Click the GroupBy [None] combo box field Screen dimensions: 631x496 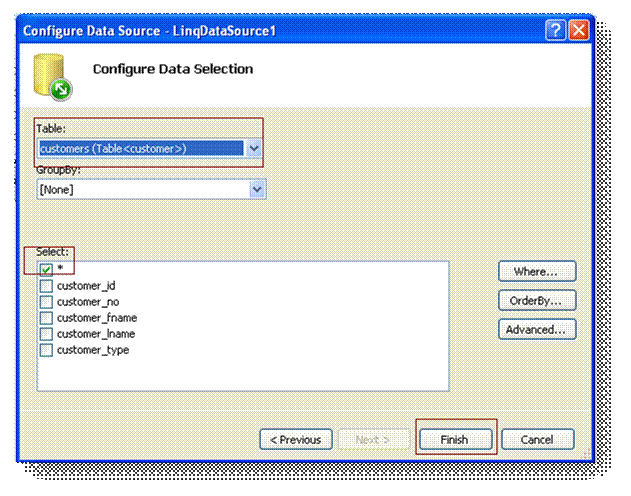coord(140,189)
